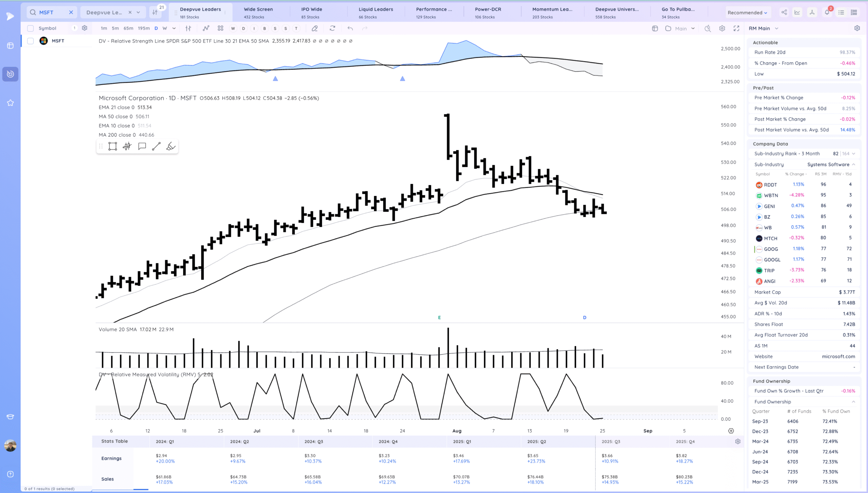Screen dimensions: 868x493
Task: Open the Recommended dropdown
Action: [747, 13]
